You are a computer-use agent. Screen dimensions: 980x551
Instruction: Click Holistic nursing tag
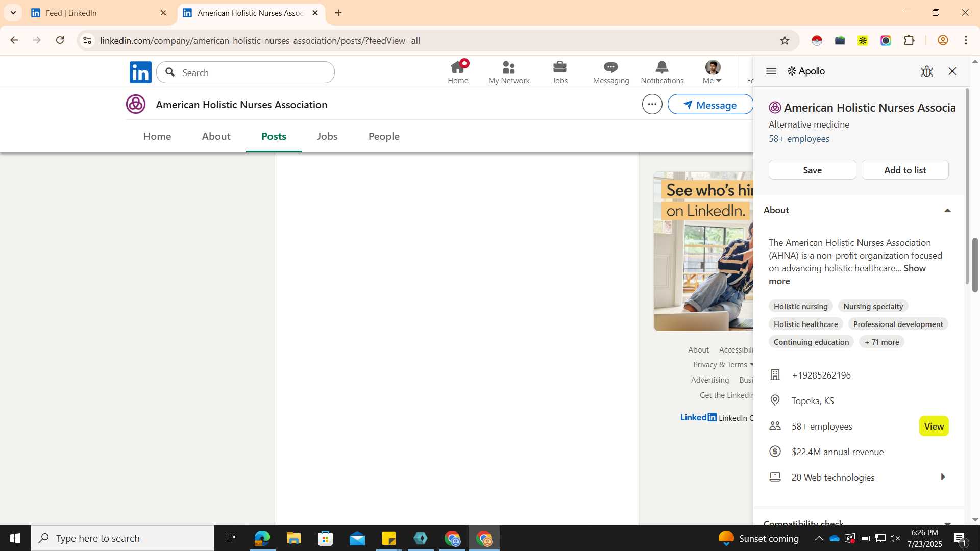(800, 306)
